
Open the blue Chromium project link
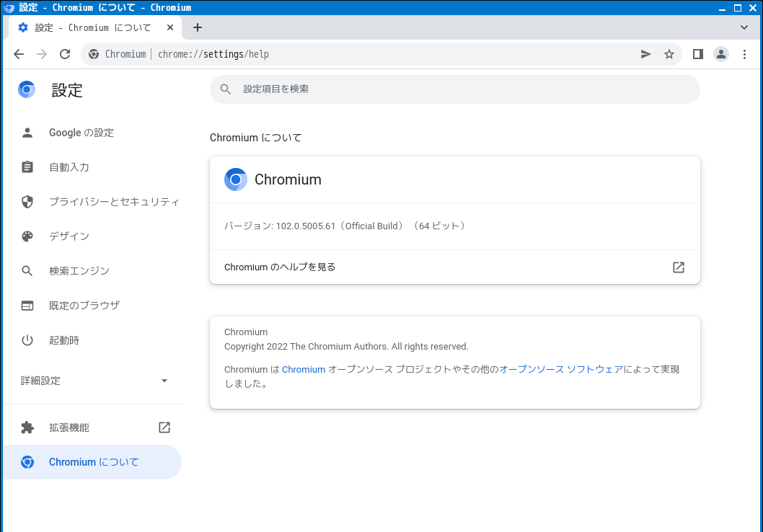point(304,370)
